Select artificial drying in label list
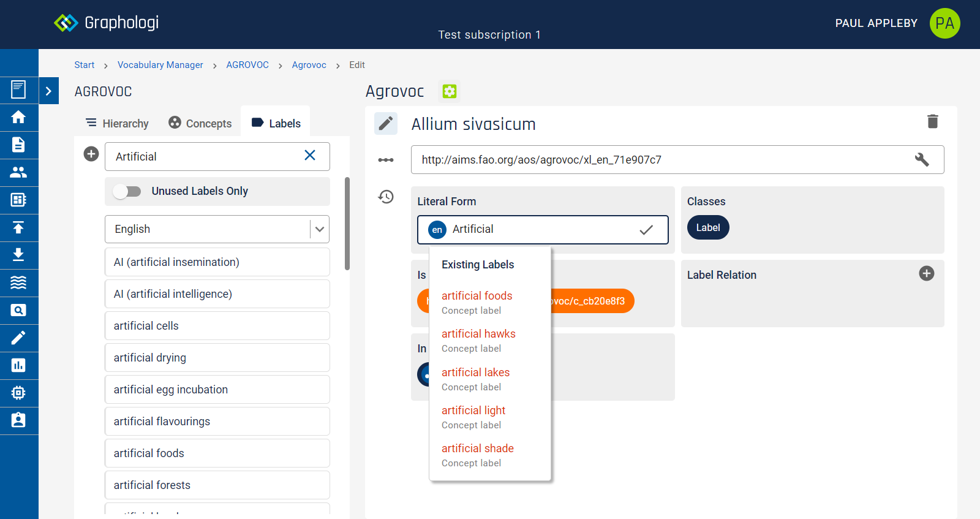 pyautogui.click(x=217, y=358)
